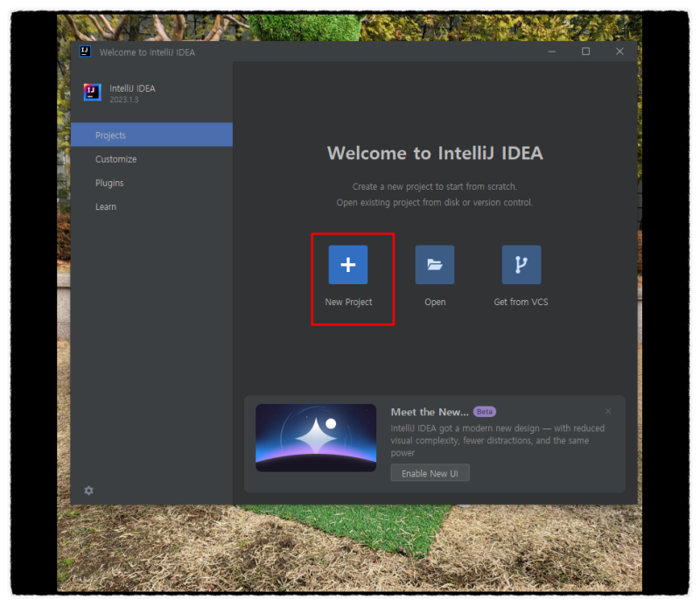Click the IntelliJ IDEA logo in sidebar
700x606 pixels.
coord(91,93)
